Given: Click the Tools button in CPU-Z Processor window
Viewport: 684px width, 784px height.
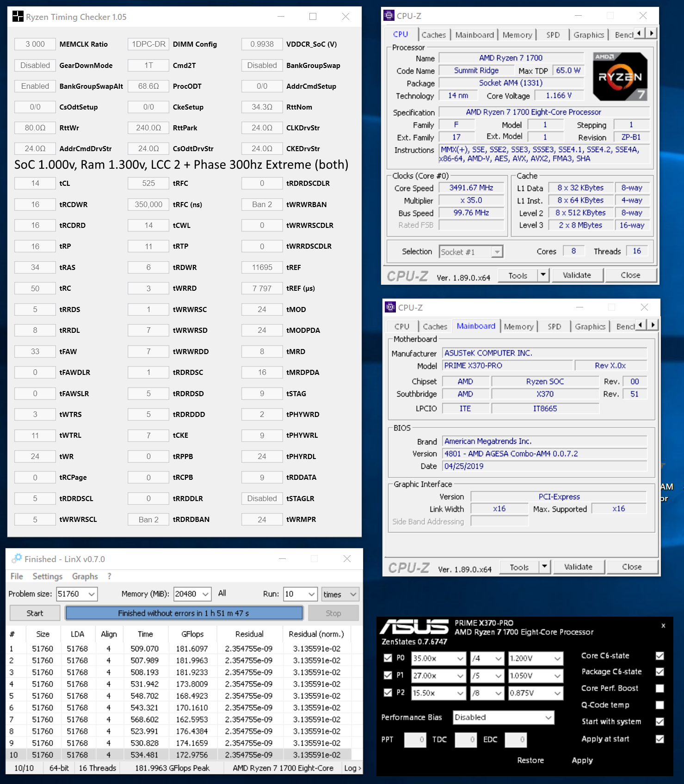Looking at the screenshot, I should pyautogui.click(x=518, y=275).
